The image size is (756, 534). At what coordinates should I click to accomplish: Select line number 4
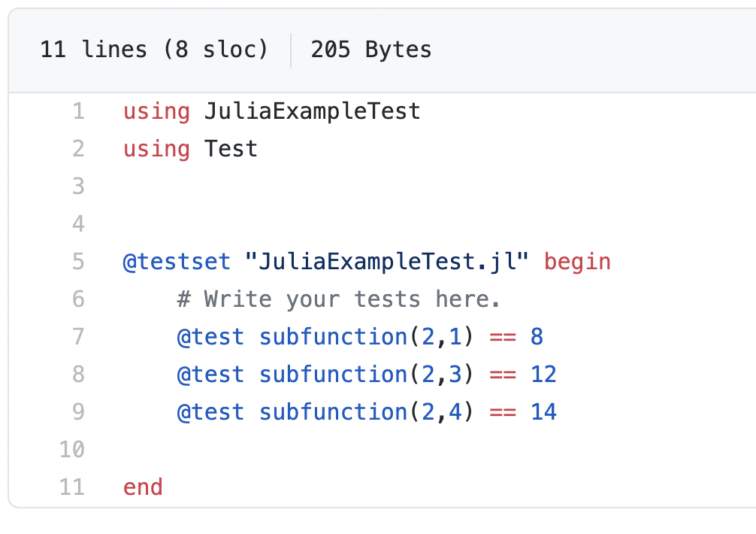[78, 224]
